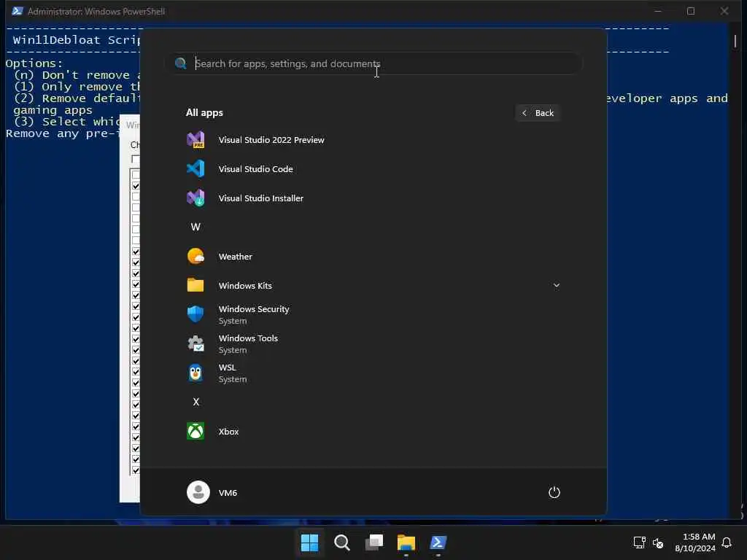This screenshot has height=560, width=747.
Task: Open File Explorer from taskbar
Action: (406, 542)
